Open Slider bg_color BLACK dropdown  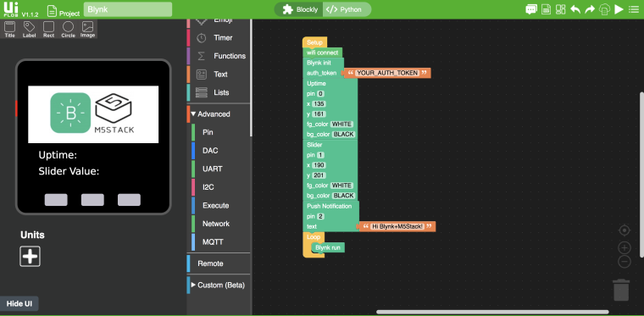pyautogui.click(x=343, y=196)
